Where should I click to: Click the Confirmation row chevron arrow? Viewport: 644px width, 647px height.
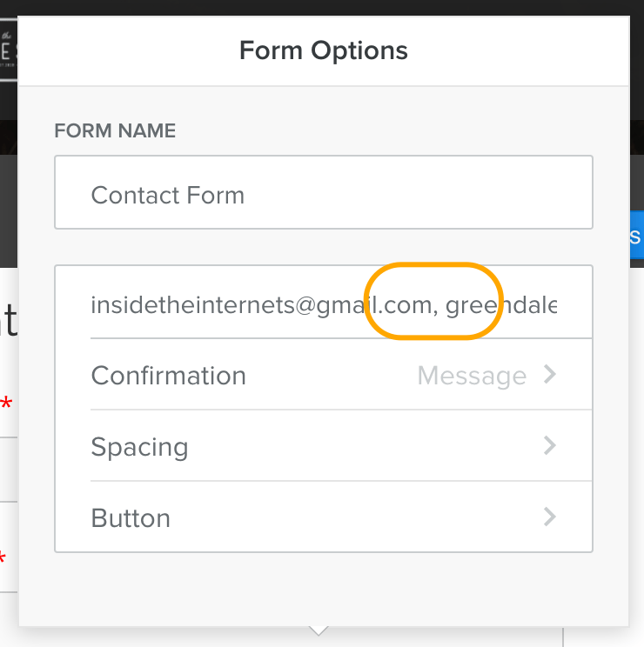550,374
